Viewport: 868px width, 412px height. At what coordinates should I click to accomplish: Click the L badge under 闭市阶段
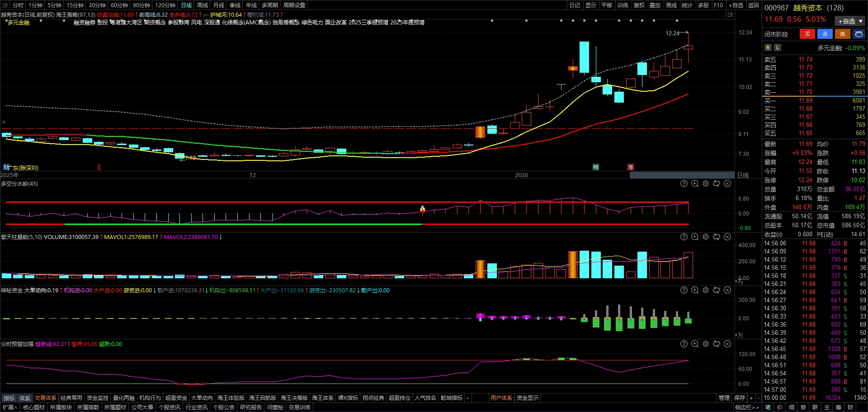[777, 47]
